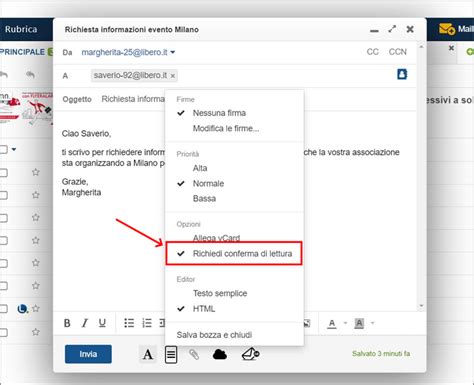Open the Rubrica tab in background
The height and width of the screenshot is (385, 474).
21,29
